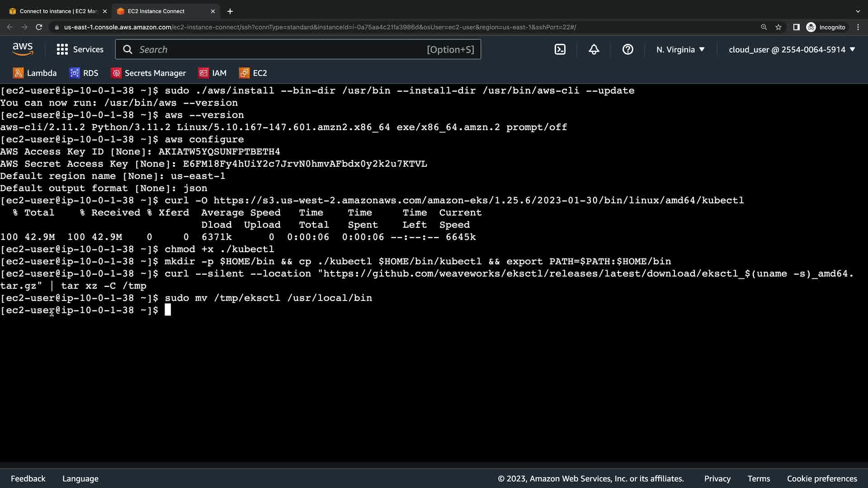Click the AWS logo home icon
Image resolution: width=868 pixels, height=488 pixels.
pyautogui.click(x=23, y=49)
